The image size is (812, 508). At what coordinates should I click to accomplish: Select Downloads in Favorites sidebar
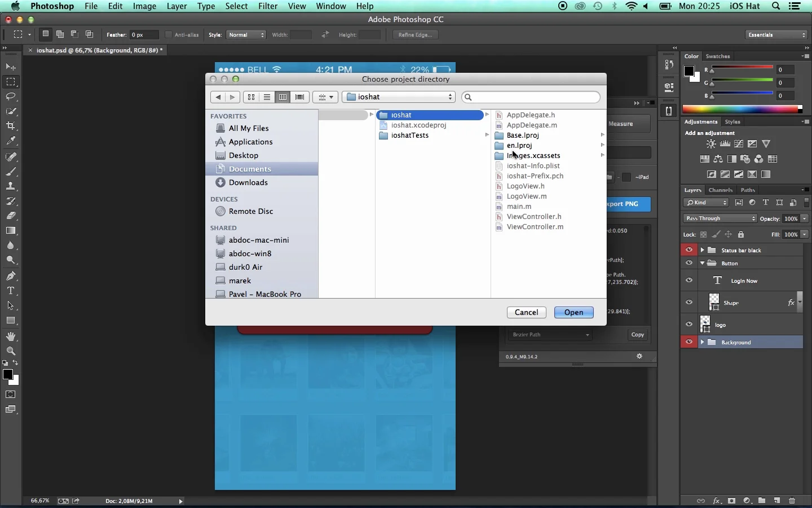coord(262,182)
